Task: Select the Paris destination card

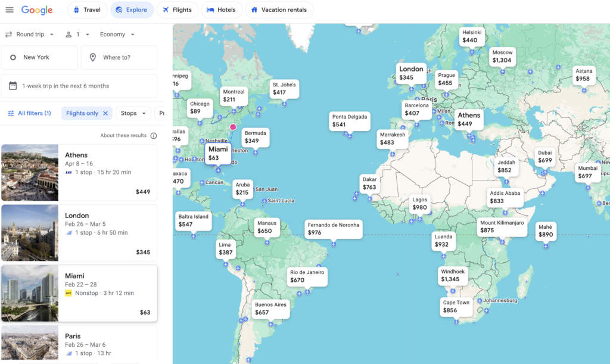Action: (79, 343)
